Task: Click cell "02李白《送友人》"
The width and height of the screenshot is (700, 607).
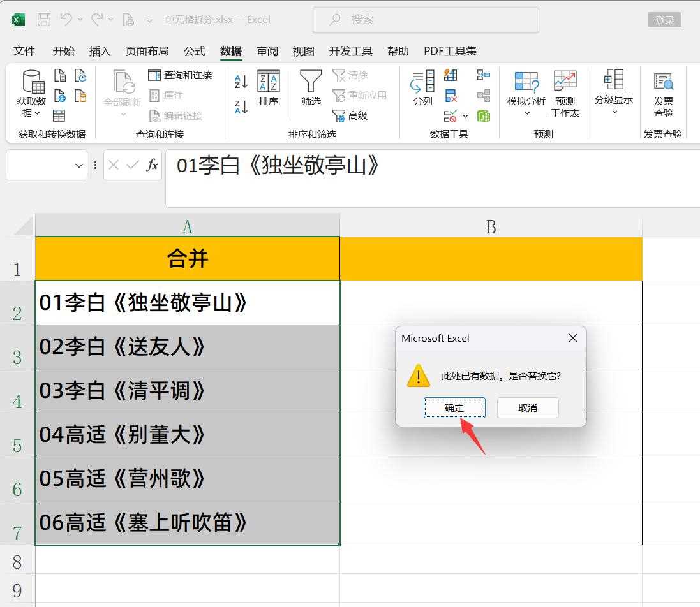Action: (x=188, y=347)
